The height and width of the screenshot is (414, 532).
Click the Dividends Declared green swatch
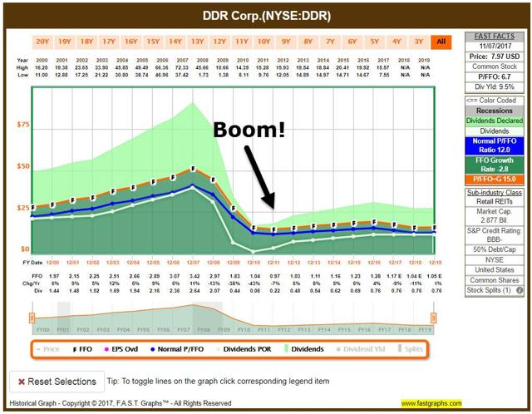(x=495, y=121)
